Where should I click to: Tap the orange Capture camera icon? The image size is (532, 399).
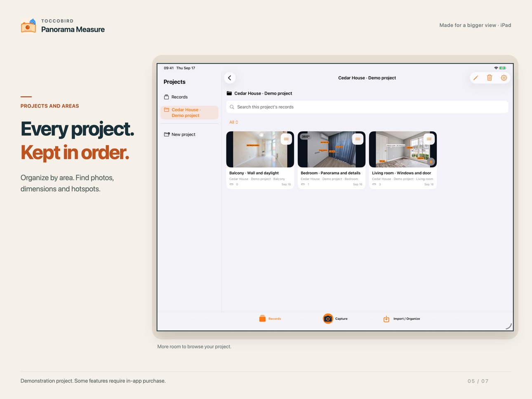[x=328, y=319]
